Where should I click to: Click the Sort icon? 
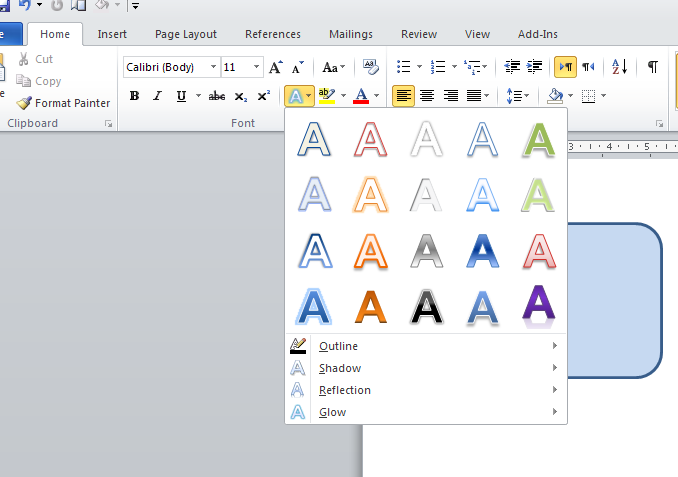coord(619,67)
